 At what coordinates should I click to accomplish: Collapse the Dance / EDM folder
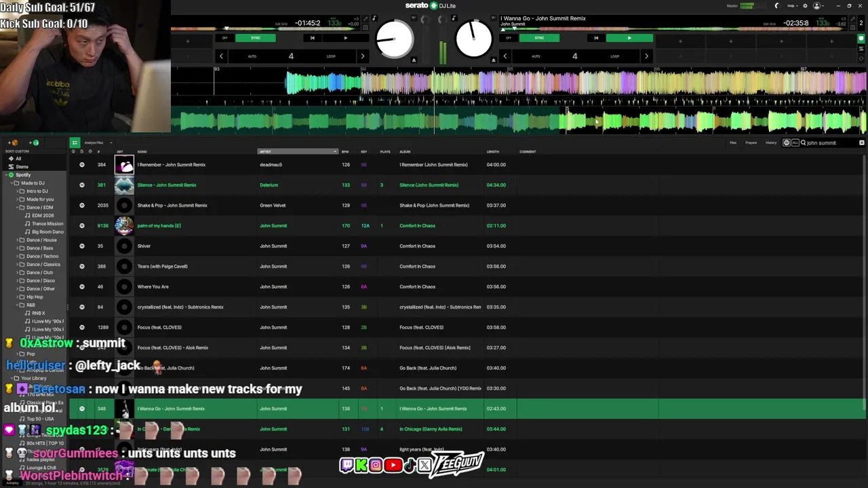[16, 207]
